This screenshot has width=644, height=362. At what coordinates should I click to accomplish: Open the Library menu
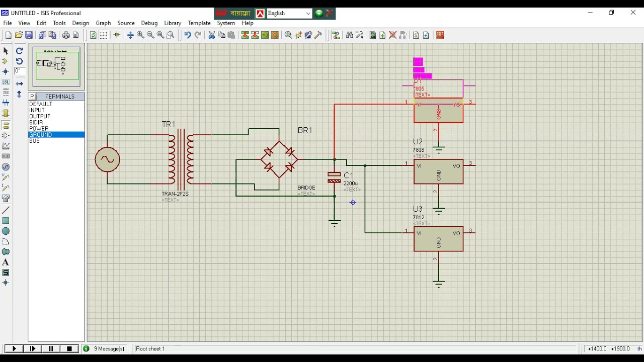[173, 23]
